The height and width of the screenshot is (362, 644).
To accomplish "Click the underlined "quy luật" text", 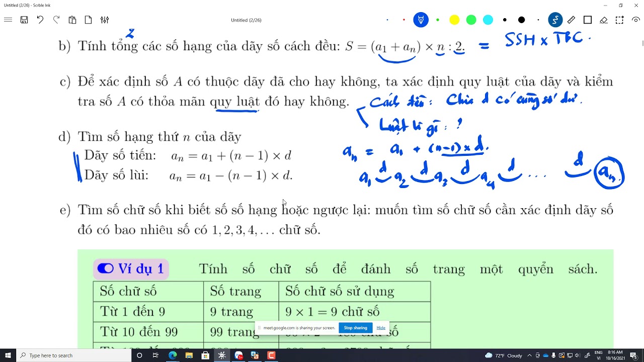I will [234, 102].
